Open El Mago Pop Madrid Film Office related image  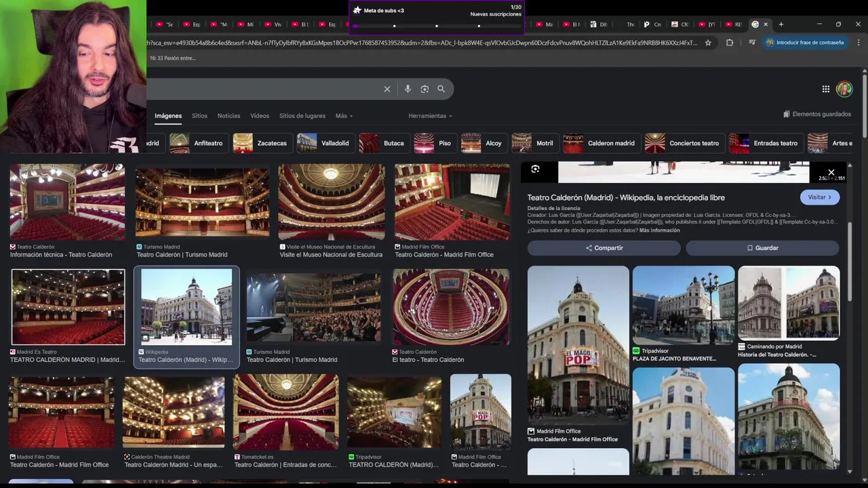click(578, 344)
